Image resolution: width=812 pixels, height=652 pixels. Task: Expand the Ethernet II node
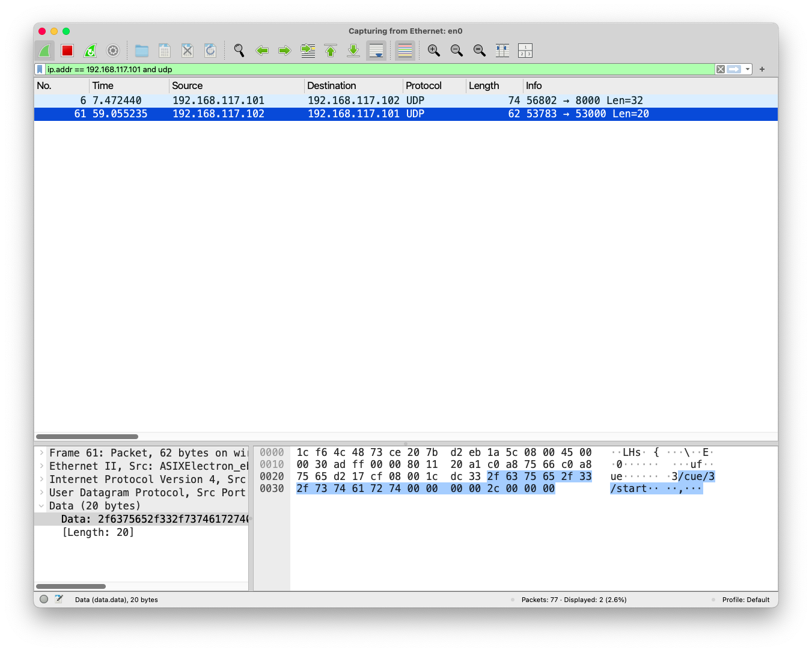click(x=41, y=466)
